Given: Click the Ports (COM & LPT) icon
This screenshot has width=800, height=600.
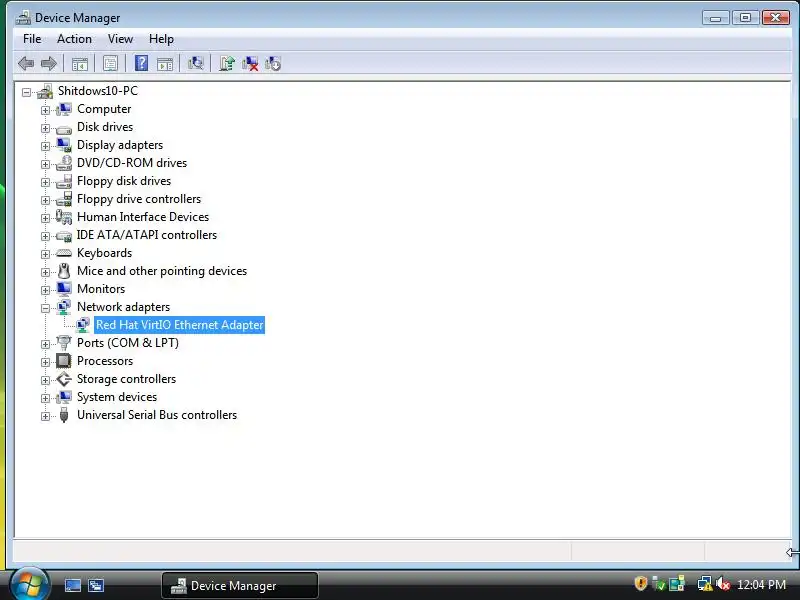Looking at the screenshot, I should [64, 342].
